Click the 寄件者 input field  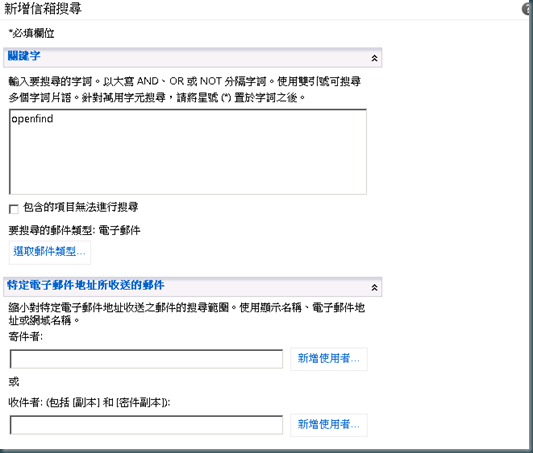pyautogui.click(x=146, y=359)
